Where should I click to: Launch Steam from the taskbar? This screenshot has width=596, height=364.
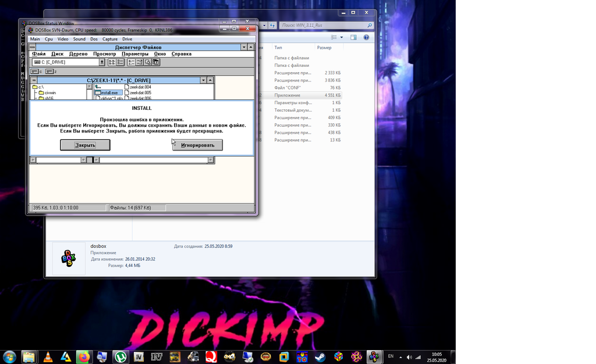(321, 357)
